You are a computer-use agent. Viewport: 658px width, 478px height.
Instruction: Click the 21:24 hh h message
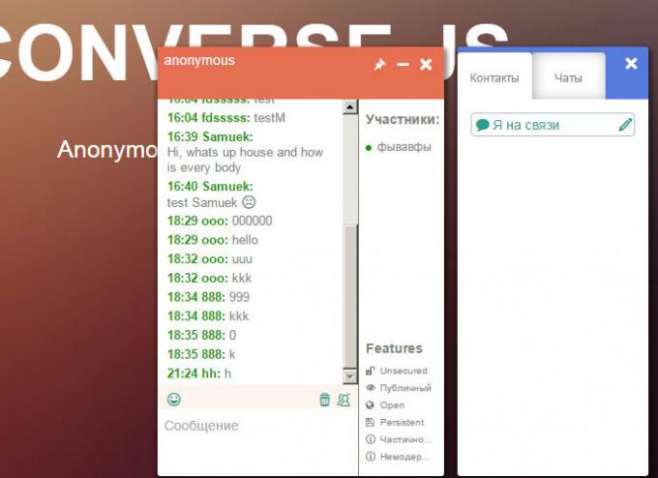(x=199, y=373)
